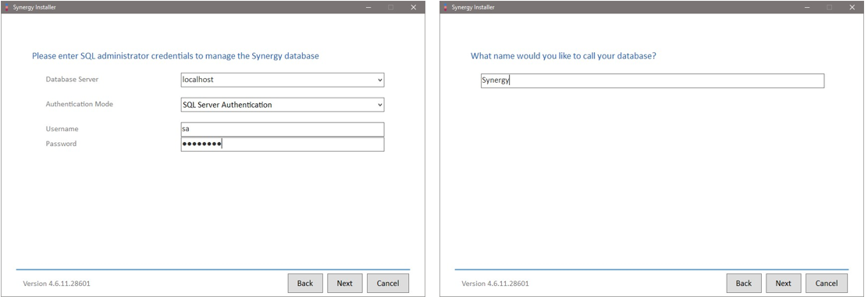Click the disabled maximize icon on right window

pyautogui.click(x=829, y=7)
